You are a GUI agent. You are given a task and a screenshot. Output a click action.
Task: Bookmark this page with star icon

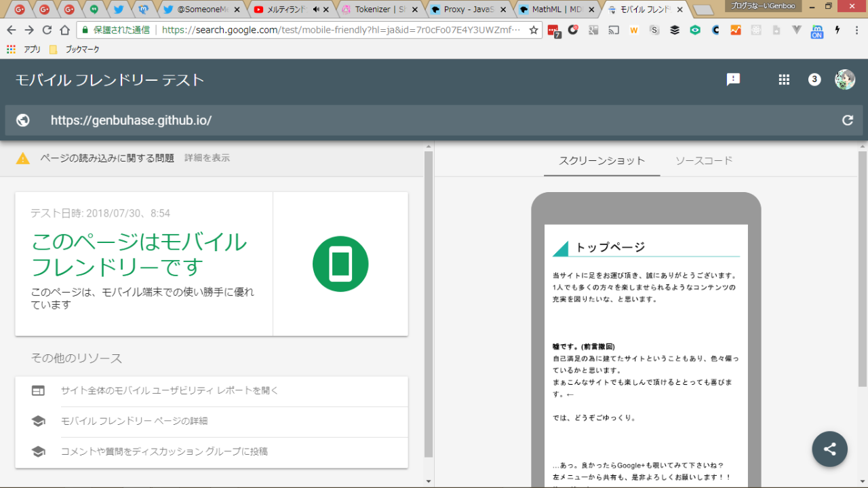534,30
